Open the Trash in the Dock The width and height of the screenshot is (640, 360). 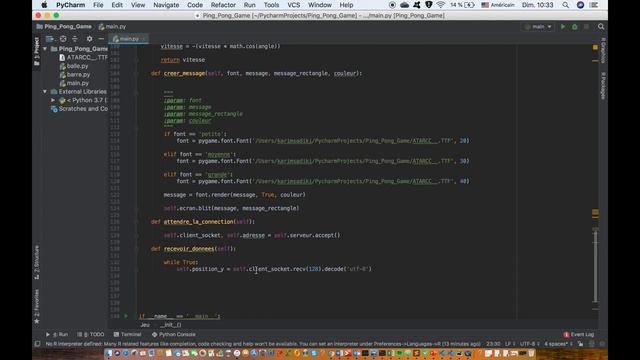tap(531, 353)
